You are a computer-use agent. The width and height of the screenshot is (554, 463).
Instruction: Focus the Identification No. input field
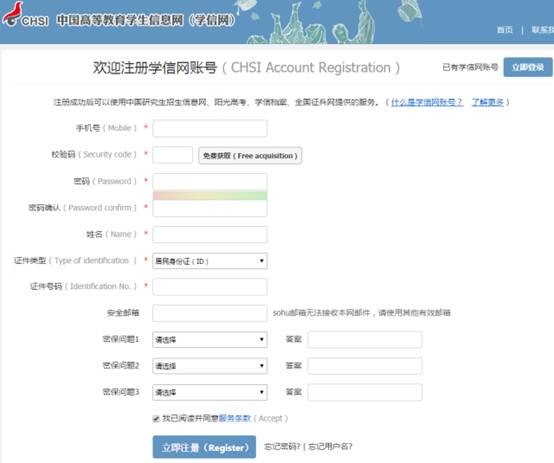(x=210, y=287)
